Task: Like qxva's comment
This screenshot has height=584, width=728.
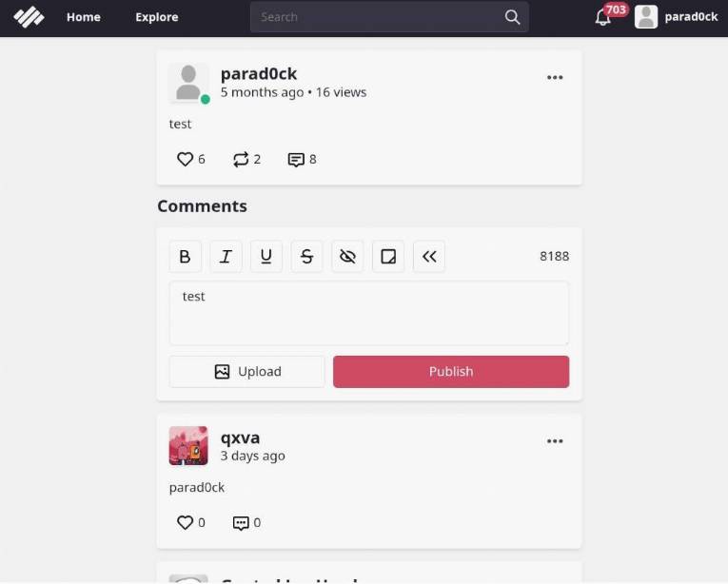Action: pyautogui.click(x=185, y=523)
